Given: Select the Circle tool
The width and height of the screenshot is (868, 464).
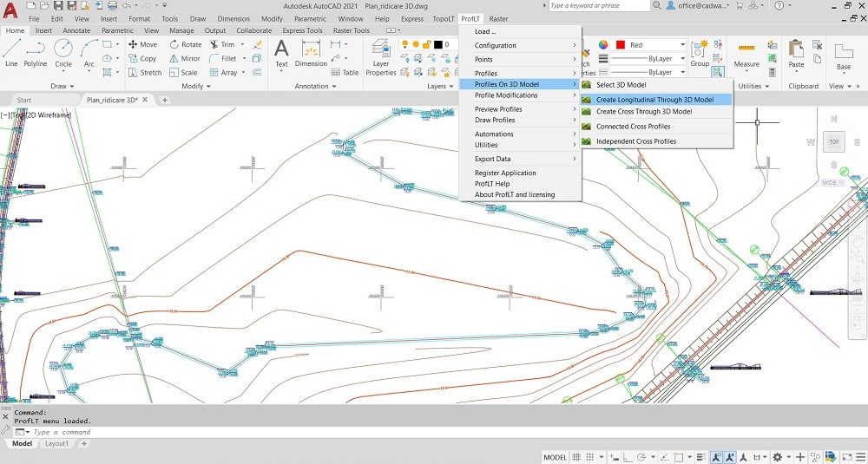Looking at the screenshot, I should (x=63, y=53).
